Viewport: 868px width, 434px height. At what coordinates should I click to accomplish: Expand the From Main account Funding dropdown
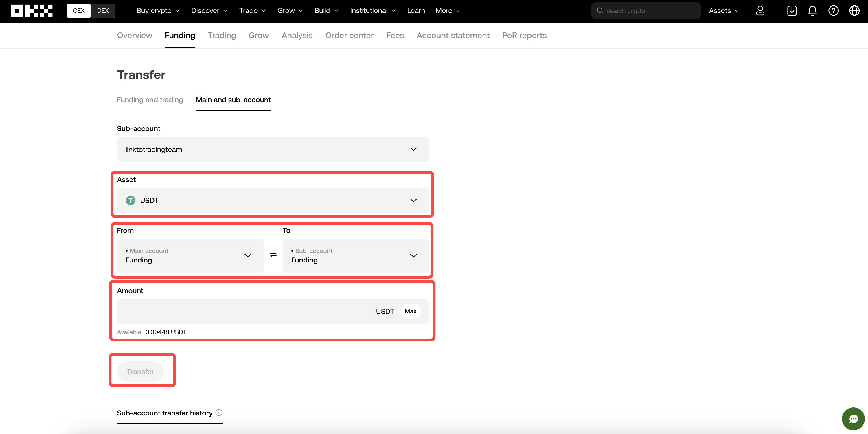tap(190, 255)
